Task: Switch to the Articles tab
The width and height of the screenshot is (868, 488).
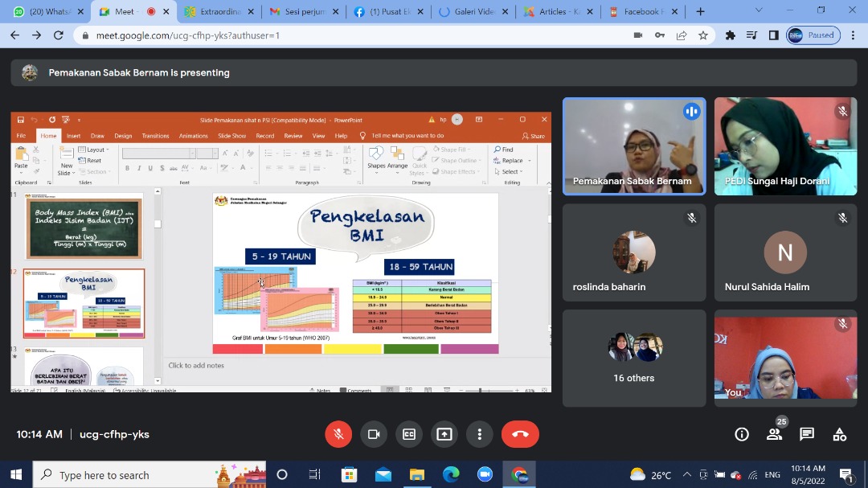Action: click(553, 12)
